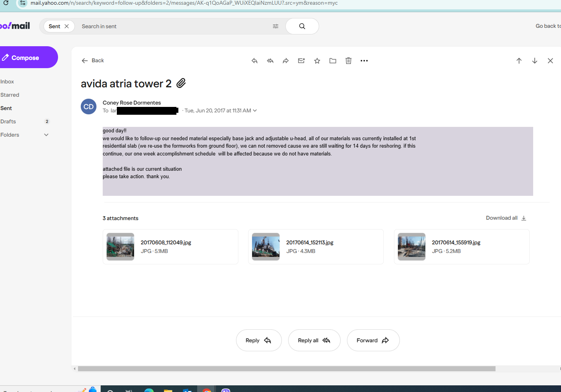Run the search with the magnifier button

(302, 26)
